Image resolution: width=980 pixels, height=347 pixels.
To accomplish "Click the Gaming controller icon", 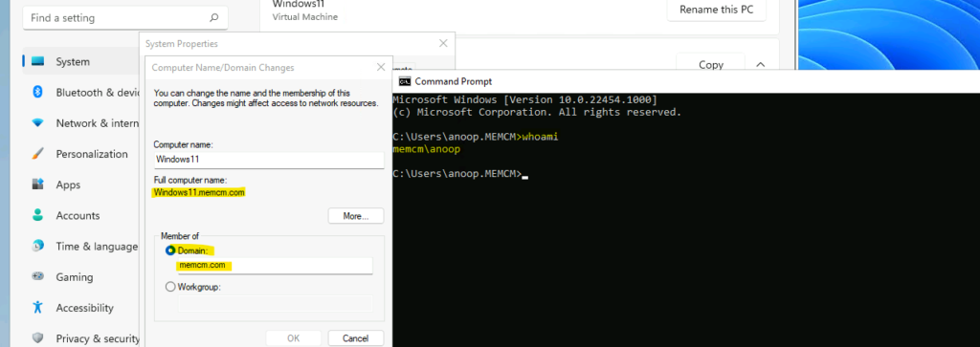I will (x=37, y=276).
